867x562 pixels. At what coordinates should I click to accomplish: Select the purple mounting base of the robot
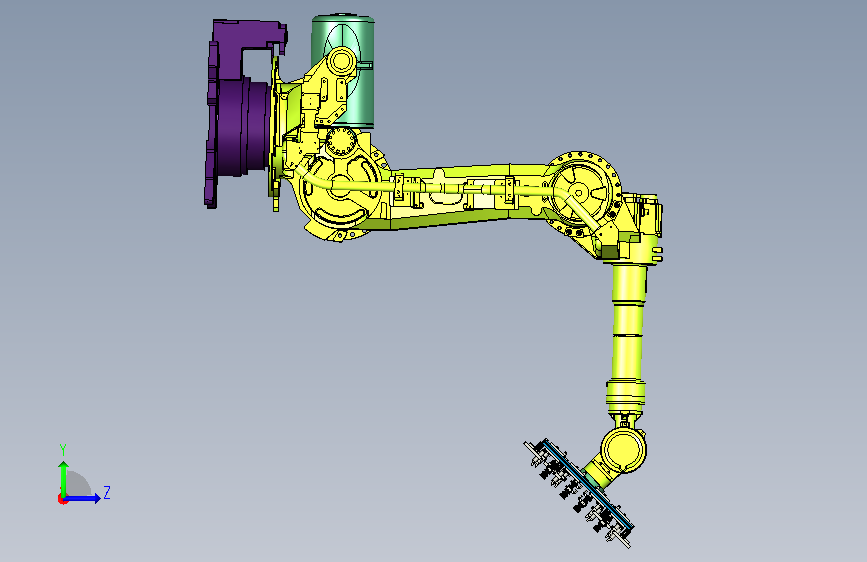pos(239,113)
